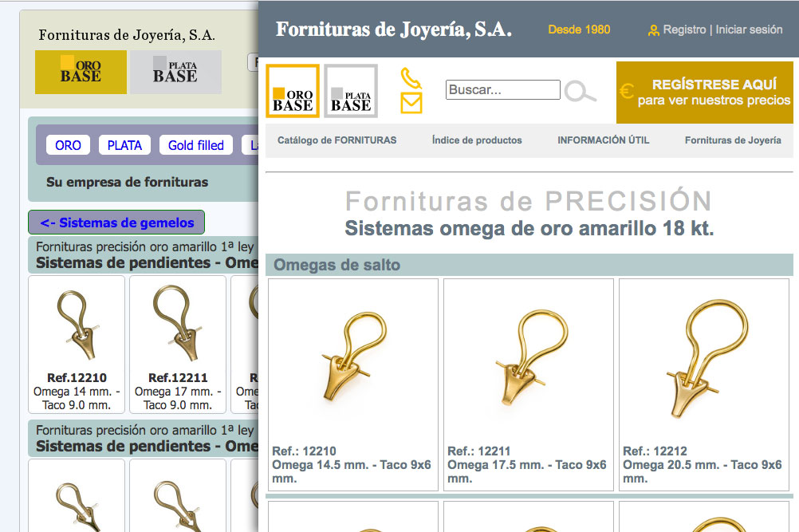Image resolution: width=799 pixels, height=532 pixels.
Task: Click the Su empresa de fornituras text
Action: pyautogui.click(x=128, y=182)
